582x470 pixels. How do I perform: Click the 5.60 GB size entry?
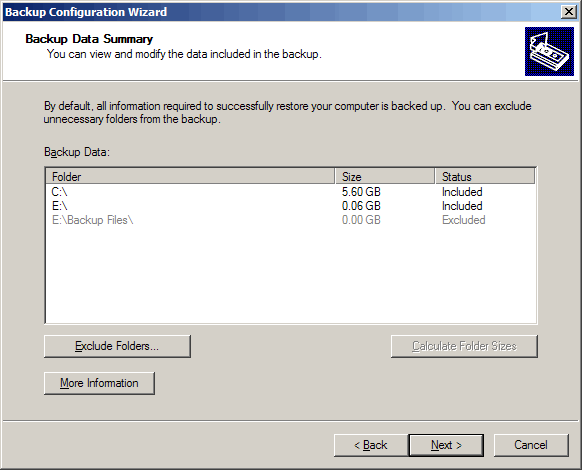click(x=361, y=192)
